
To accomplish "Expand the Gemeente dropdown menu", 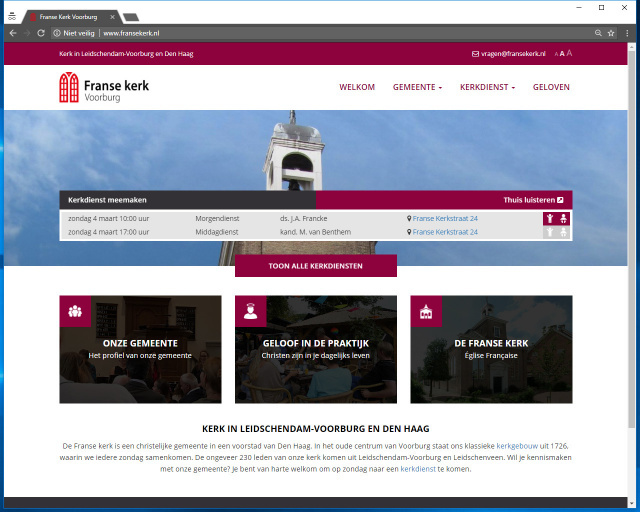I will click(417, 87).
